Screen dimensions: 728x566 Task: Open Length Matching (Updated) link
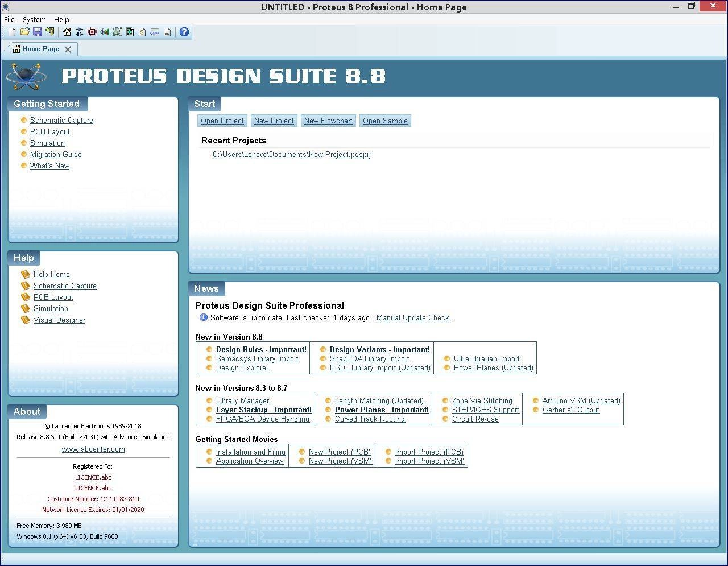tap(379, 400)
